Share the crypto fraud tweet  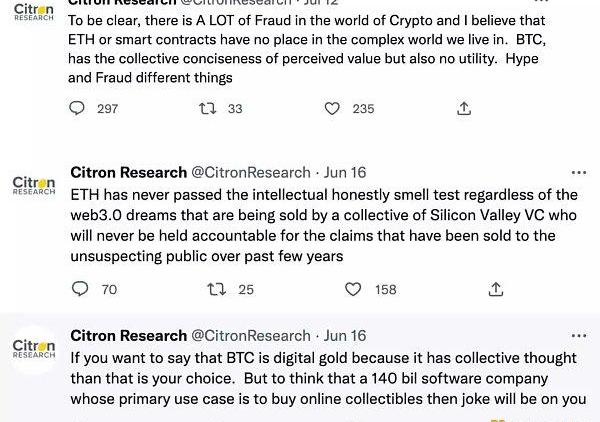tap(464, 108)
